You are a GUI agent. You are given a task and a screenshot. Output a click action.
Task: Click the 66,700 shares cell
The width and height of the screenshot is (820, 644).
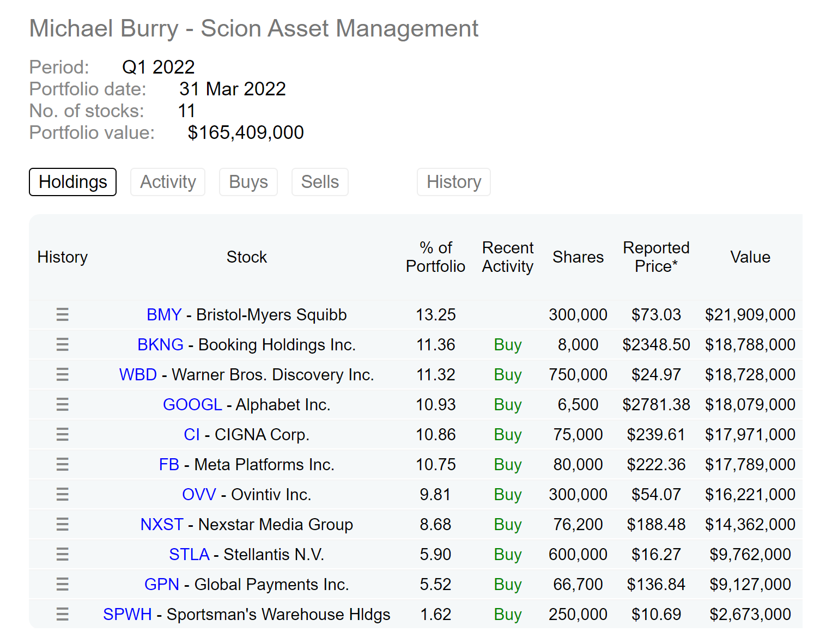(578, 585)
